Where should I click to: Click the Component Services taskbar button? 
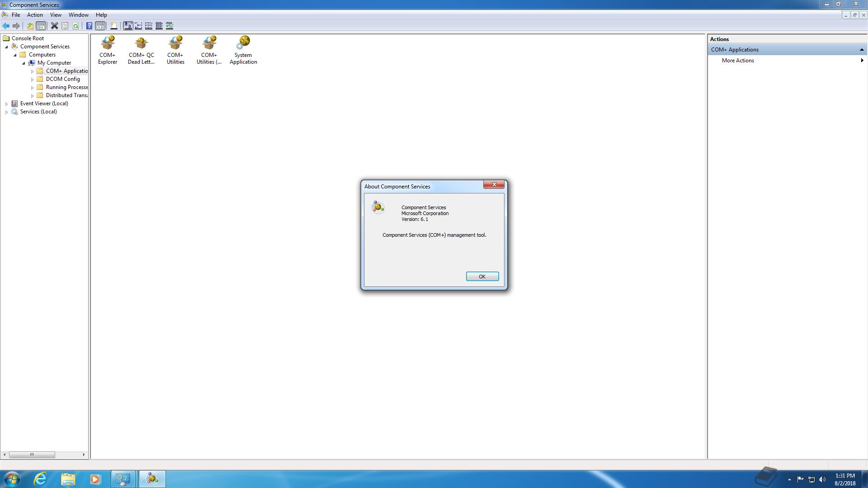click(x=152, y=479)
